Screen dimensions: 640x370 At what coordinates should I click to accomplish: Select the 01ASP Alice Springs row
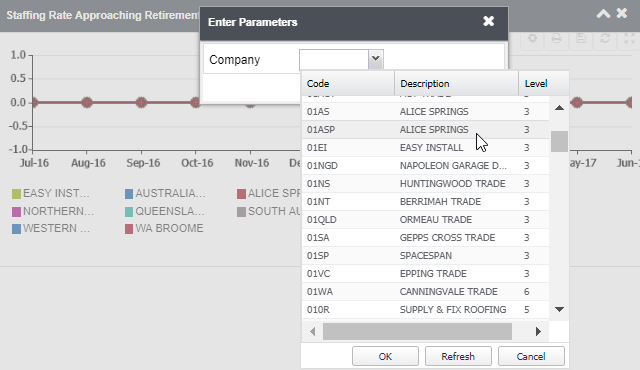(x=425, y=129)
